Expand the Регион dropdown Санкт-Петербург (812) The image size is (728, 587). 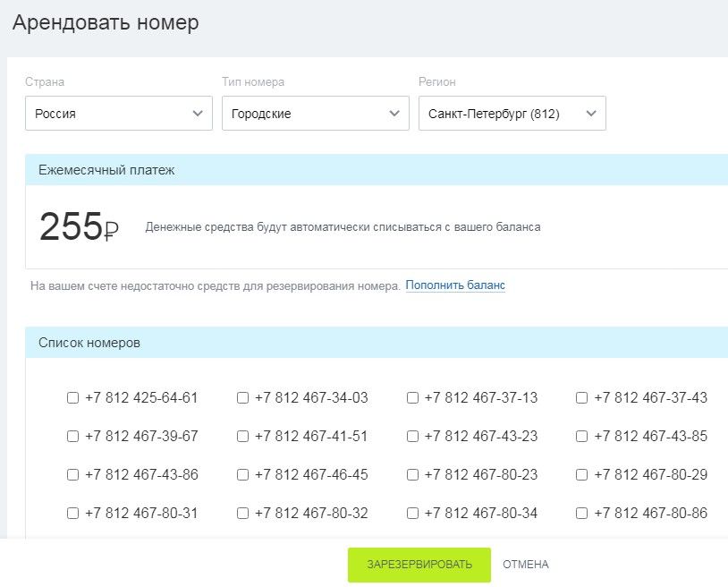point(512,114)
